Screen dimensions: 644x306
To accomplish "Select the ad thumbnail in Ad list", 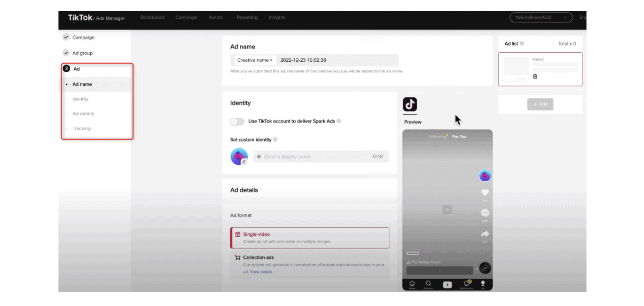I will click(516, 69).
